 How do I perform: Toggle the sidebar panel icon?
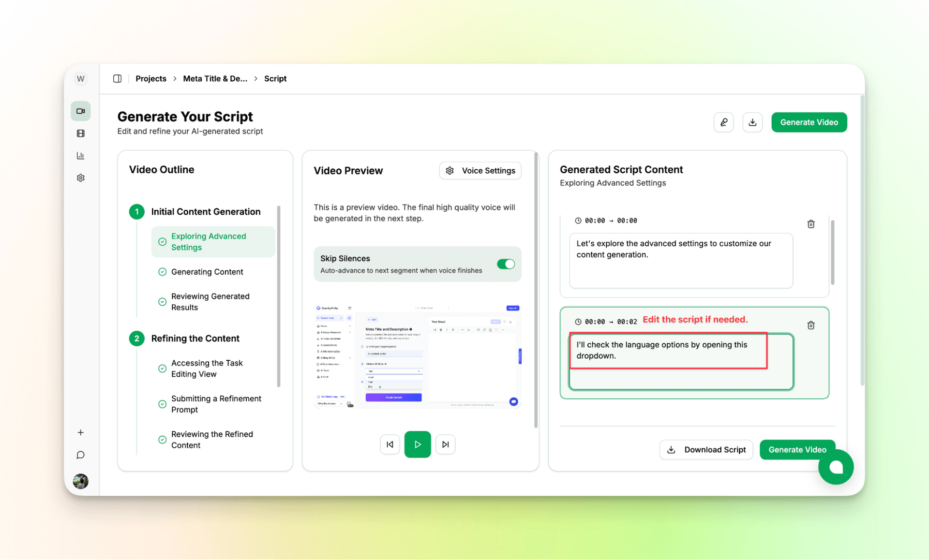pos(117,78)
